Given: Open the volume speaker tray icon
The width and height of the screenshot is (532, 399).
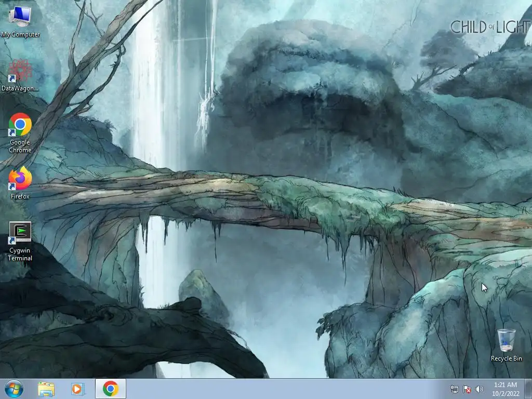Looking at the screenshot, I should click(x=480, y=389).
